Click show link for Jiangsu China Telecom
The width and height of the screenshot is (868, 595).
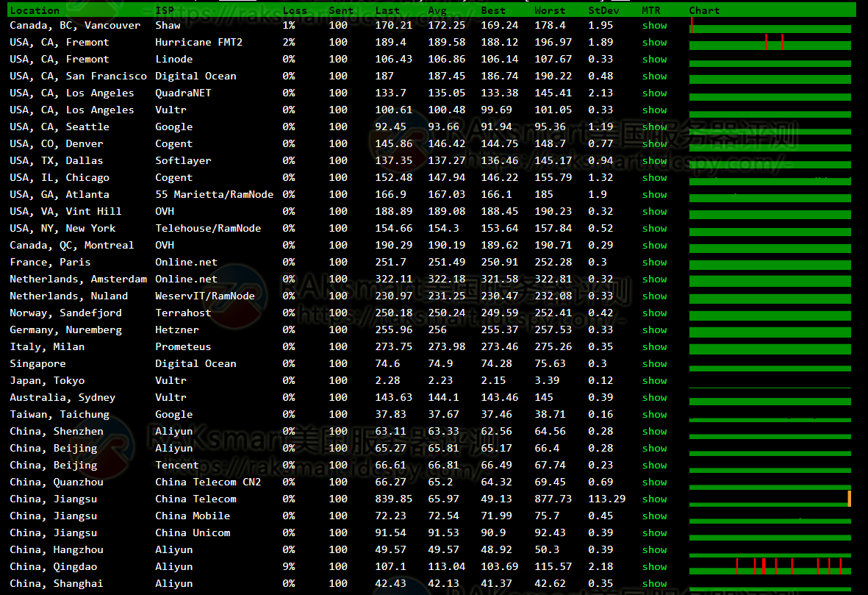point(654,499)
